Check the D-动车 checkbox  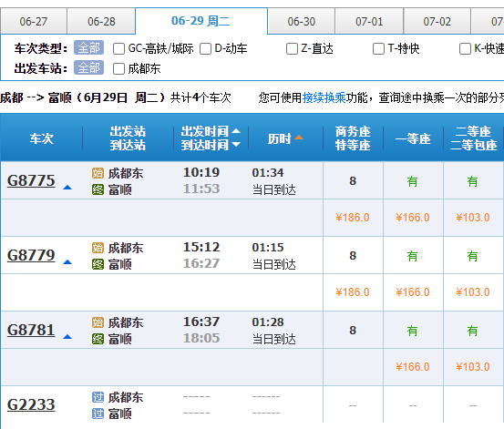point(205,49)
